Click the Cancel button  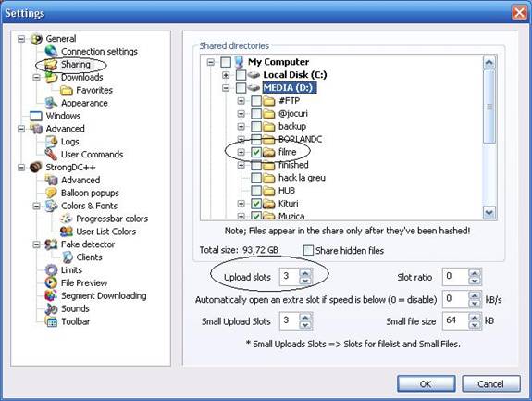point(491,383)
